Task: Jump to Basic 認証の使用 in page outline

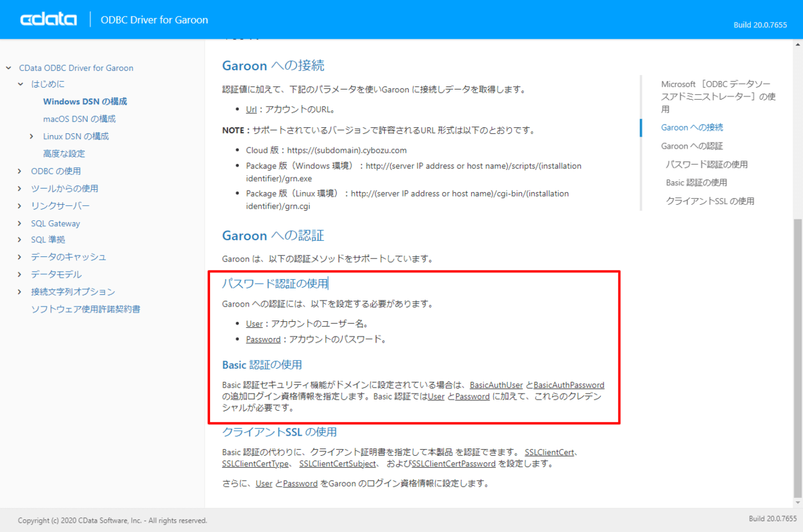Action: click(x=697, y=183)
